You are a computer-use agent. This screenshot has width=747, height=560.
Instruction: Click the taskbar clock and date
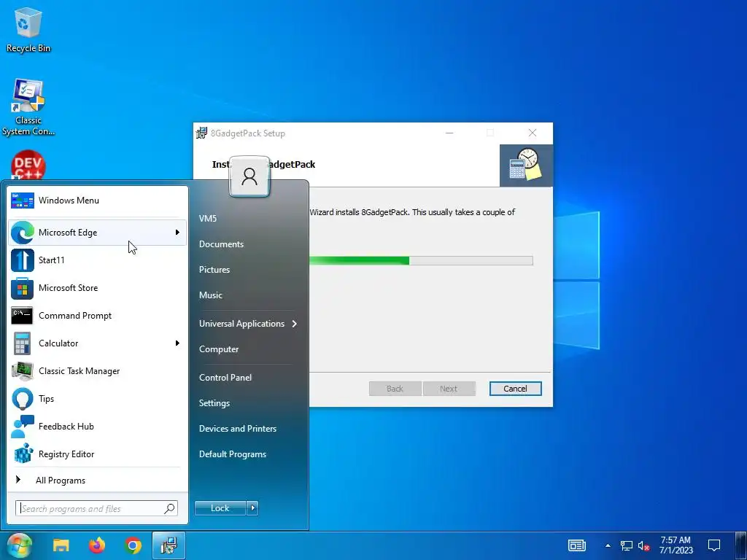click(676, 545)
